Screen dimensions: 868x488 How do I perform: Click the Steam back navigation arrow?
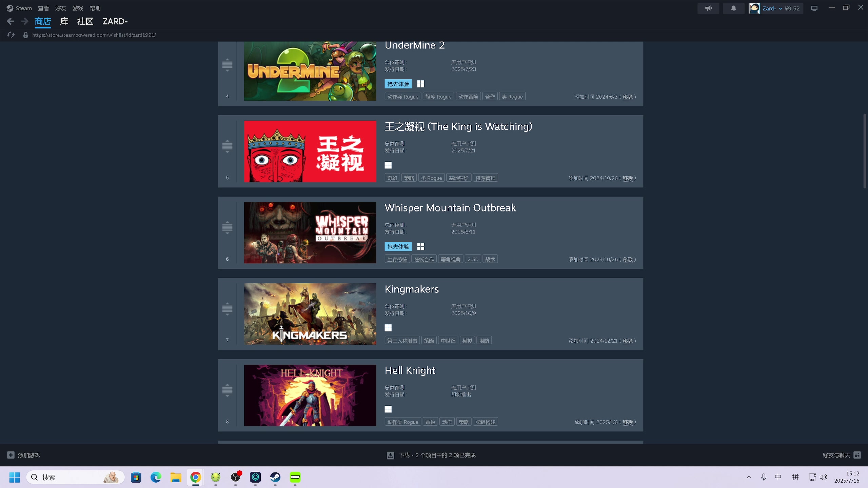point(11,21)
